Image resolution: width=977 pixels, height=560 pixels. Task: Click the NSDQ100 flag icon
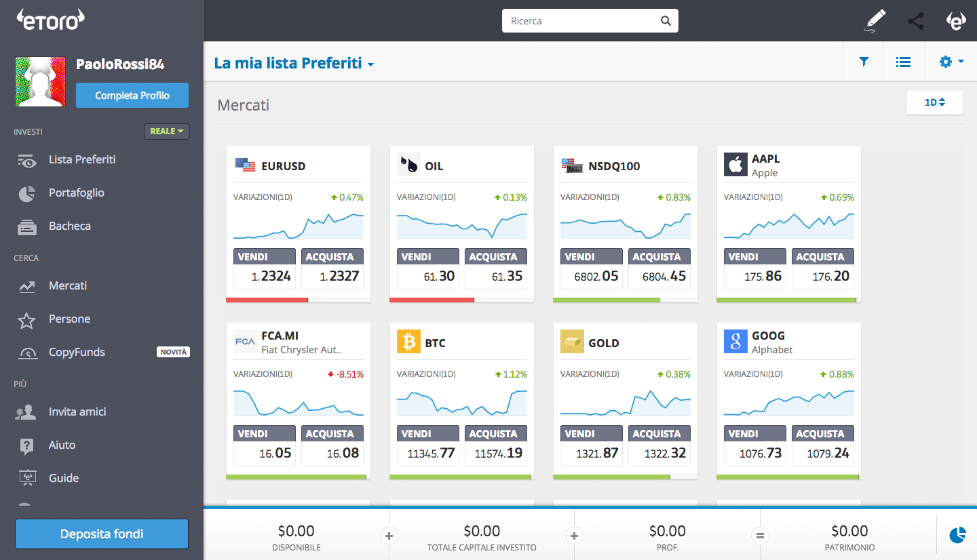click(573, 165)
